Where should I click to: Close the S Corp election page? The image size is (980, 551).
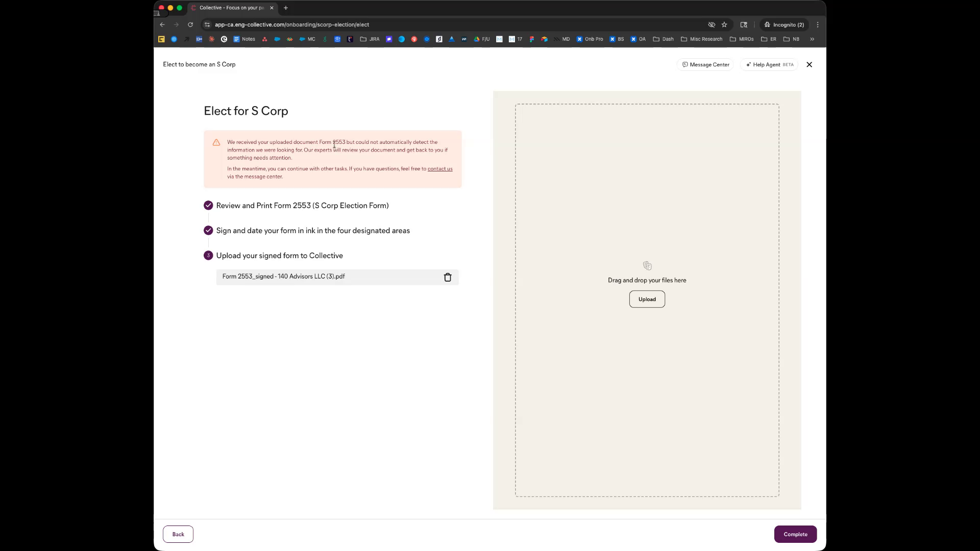[x=809, y=65]
